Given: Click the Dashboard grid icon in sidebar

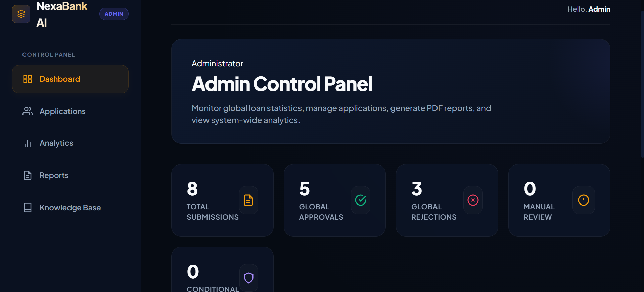Looking at the screenshot, I should pyautogui.click(x=28, y=79).
